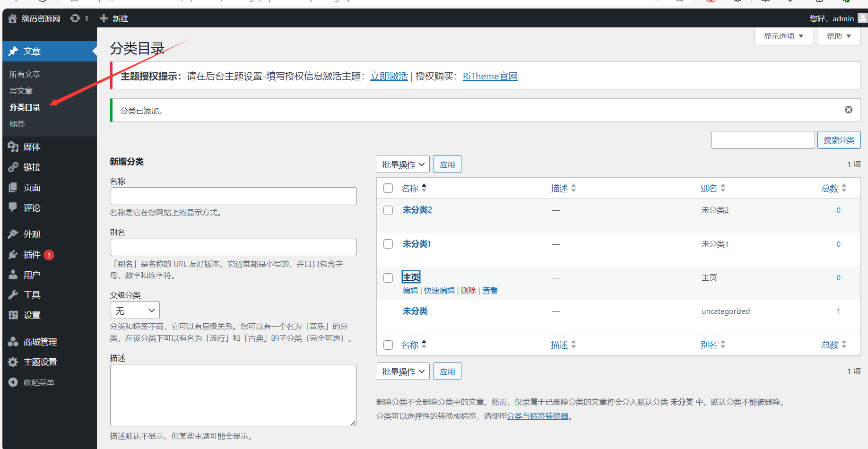Sort by 总数 arrows in table header
The image size is (868, 449).
pyautogui.click(x=844, y=188)
